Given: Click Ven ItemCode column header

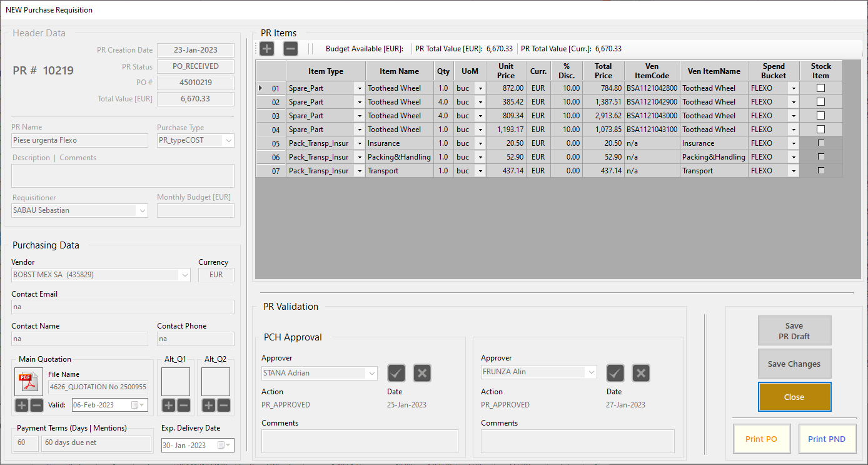Looking at the screenshot, I should tap(652, 71).
